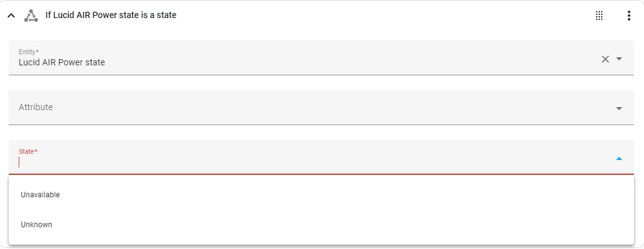Clear the Entity field with X icon
This screenshot has height=249, width=644.
coord(605,59)
